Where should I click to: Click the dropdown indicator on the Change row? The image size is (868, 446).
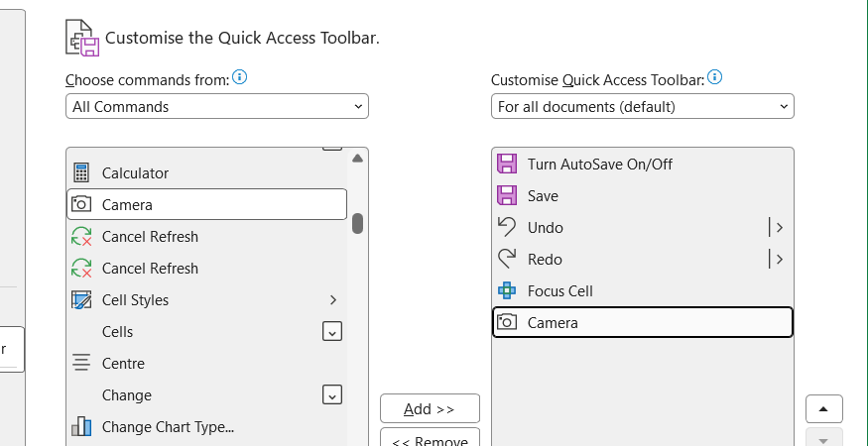click(x=332, y=395)
